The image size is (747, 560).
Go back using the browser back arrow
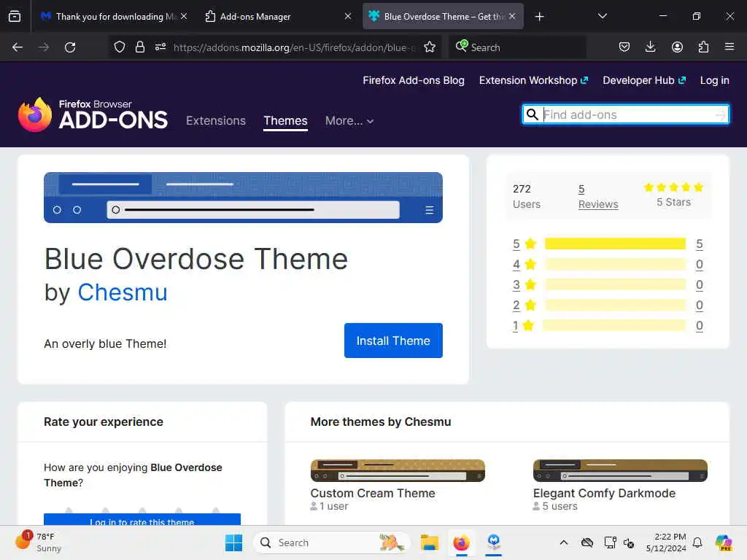click(18, 47)
